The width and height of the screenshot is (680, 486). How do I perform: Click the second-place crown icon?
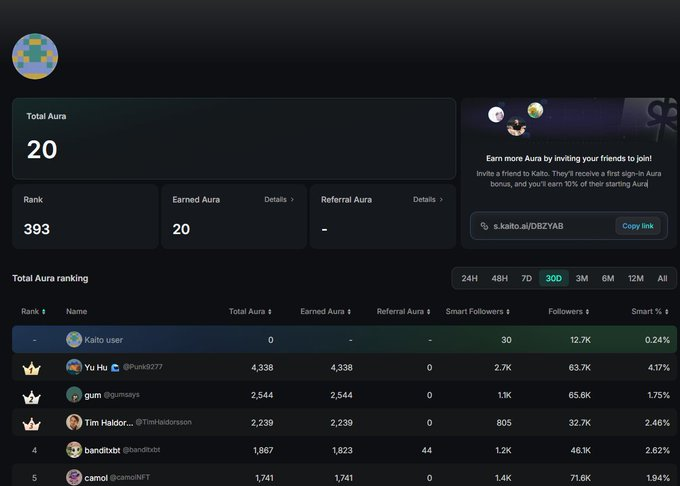click(x=31, y=396)
